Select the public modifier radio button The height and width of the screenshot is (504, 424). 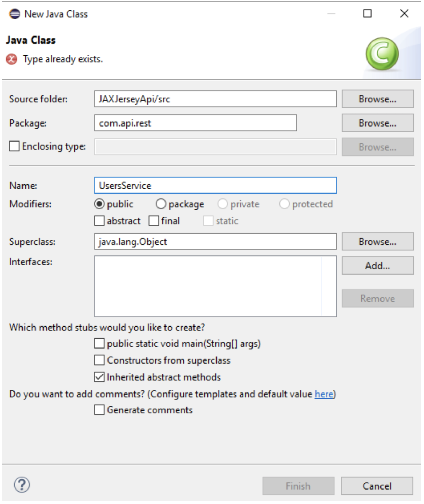[99, 204]
